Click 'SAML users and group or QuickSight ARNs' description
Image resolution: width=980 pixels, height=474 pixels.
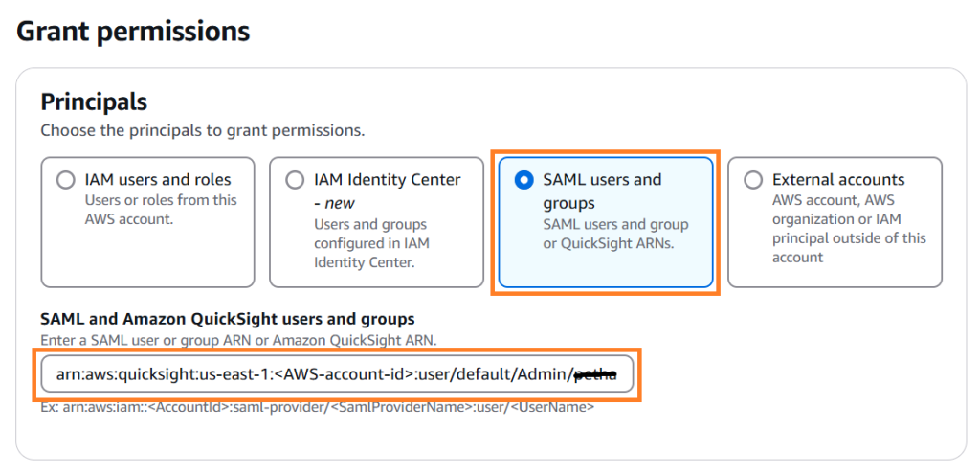point(615,234)
